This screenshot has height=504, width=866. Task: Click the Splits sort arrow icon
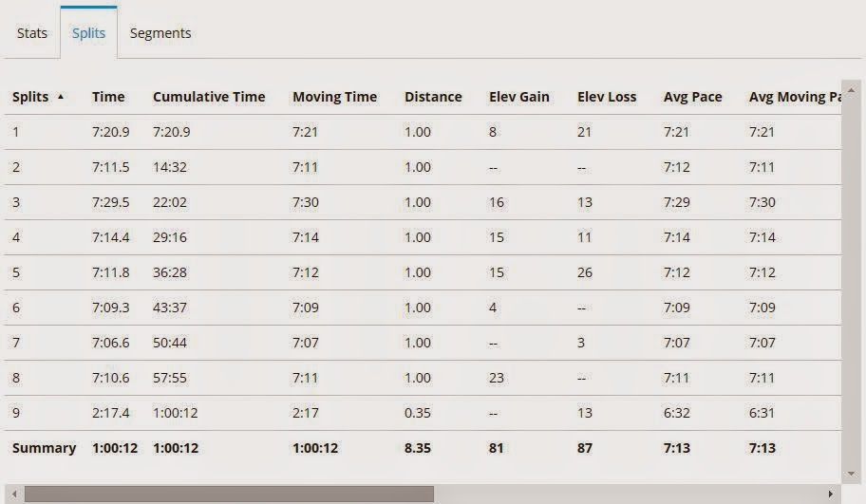[x=62, y=97]
